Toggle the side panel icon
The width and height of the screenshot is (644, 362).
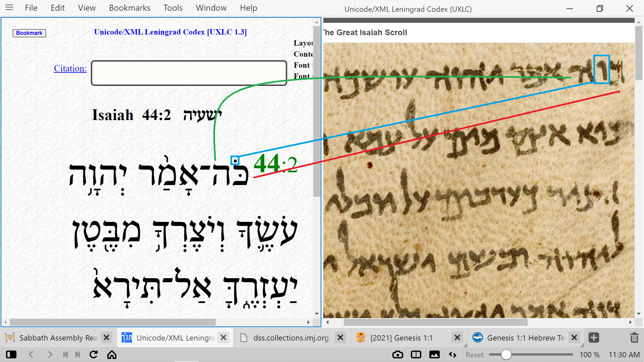[x=11, y=355]
